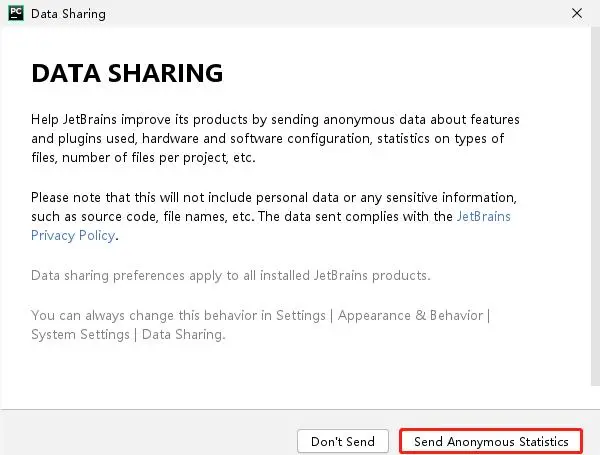Click the grey footer area left of Don't Send

[148, 434]
